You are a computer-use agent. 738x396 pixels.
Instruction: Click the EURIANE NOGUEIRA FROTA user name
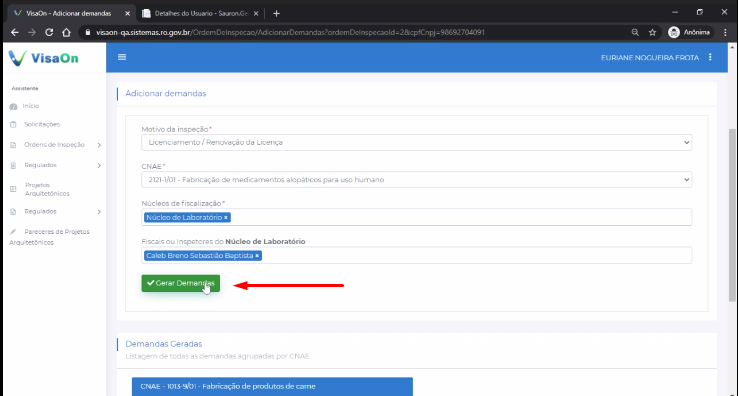(650, 57)
